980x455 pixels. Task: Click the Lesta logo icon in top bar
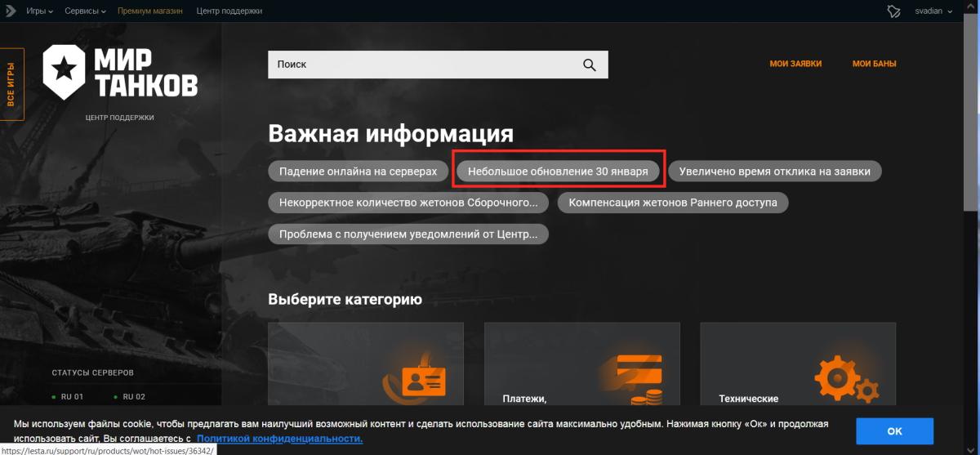pos(10,11)
